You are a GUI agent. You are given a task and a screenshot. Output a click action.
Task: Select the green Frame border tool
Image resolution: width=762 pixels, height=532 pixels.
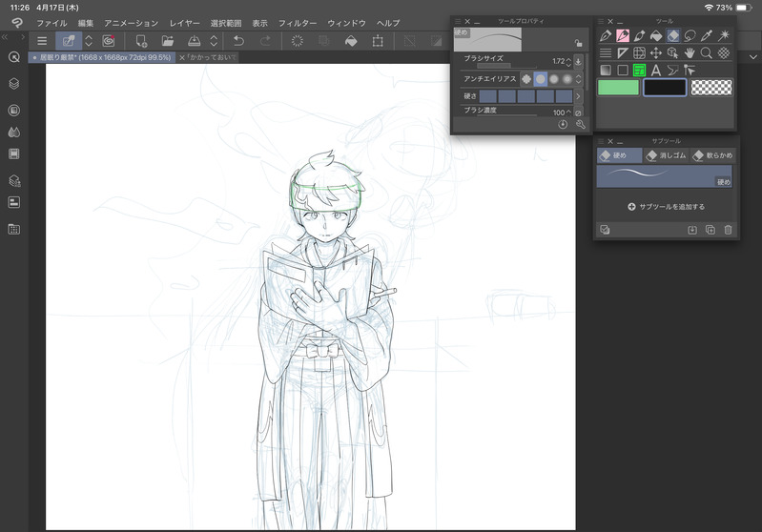click(x=639, y=71)
